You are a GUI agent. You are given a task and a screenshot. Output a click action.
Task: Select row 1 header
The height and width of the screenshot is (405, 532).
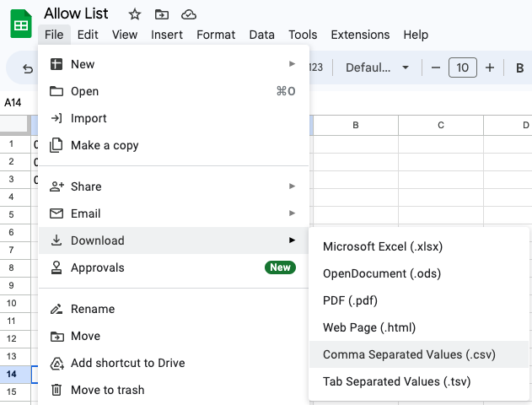tap(15, 144)
